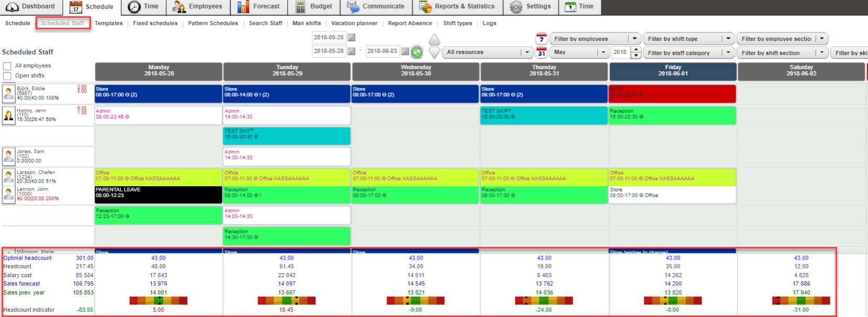Open calendar picker for start date 2018-05-28
Image resolution: width=868 pixels, height=317 pixels.
click(352, 51)
